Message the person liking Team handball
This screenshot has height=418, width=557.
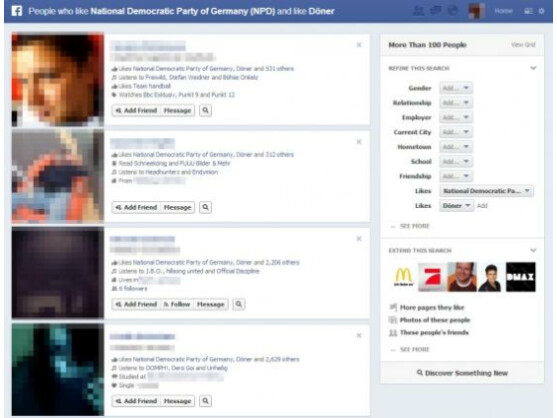(x=177, y=110)
